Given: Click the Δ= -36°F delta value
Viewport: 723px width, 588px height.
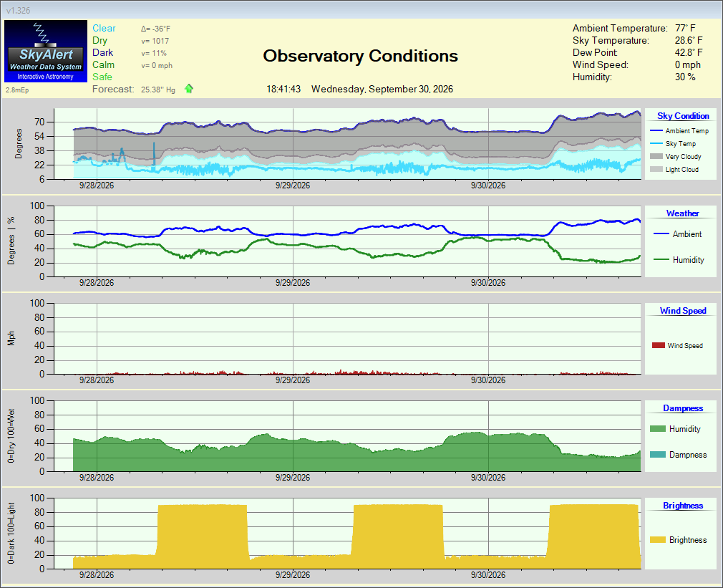Looking at the screenshot, I should point(156,29).
